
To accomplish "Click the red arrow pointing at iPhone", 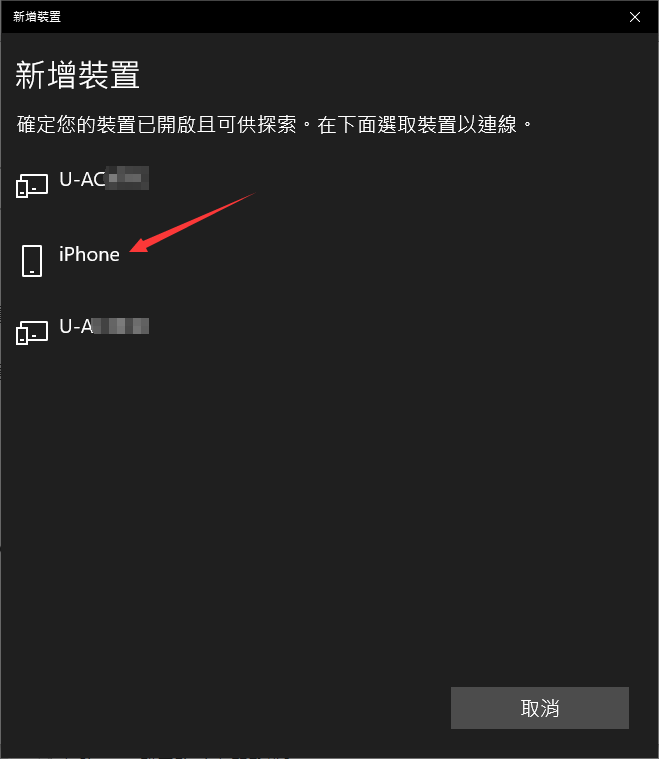I will click(x=192, y=222).
